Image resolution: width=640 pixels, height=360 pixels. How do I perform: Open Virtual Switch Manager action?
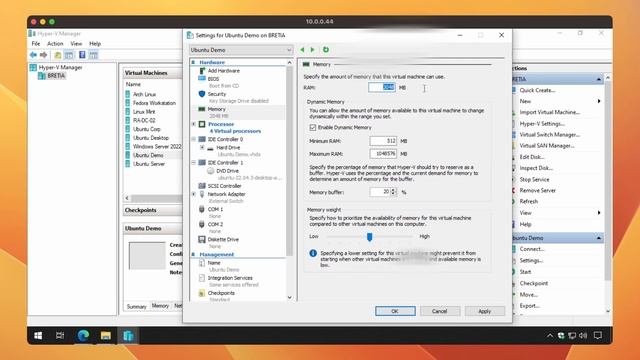click(x=549, y=135)
